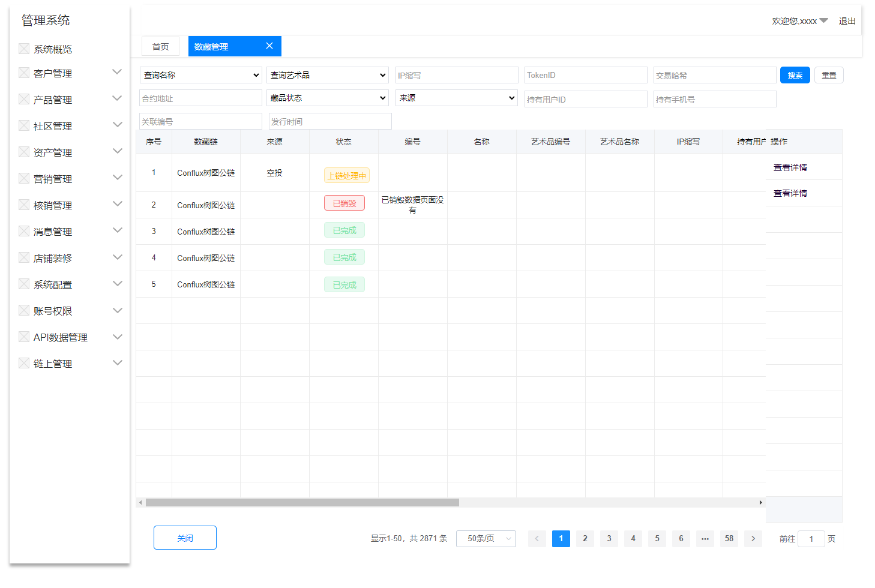Click the 上链处理中 status tag
Viewport: 875px width, 588px height.
pos(347,176)
